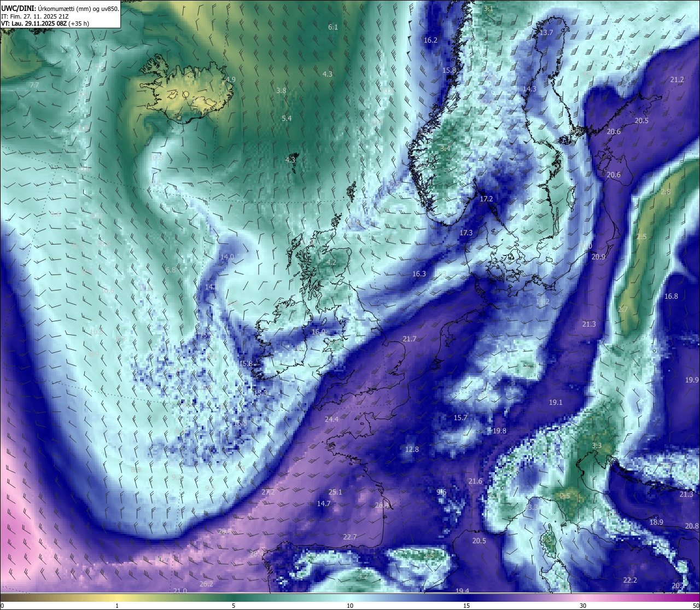700x610 pixels.
Task: Click the '16.8' value at the right edge
Action: (671, 296)
